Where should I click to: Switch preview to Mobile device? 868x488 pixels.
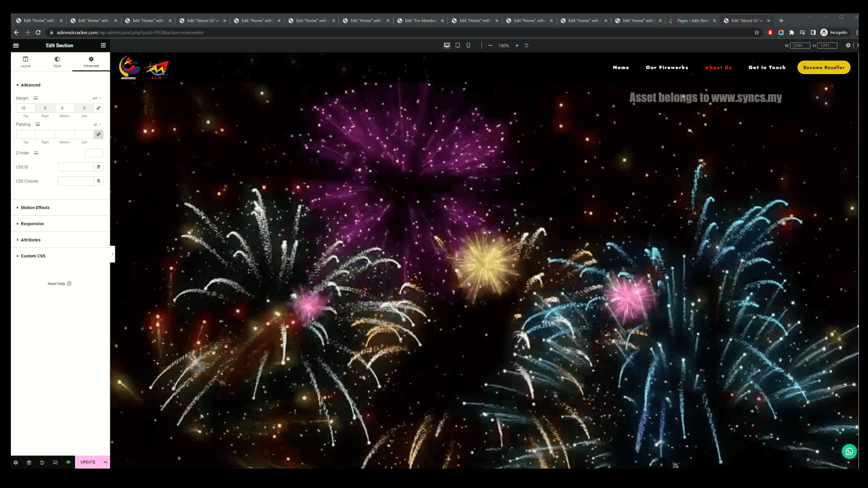click(x=468, y=45)
